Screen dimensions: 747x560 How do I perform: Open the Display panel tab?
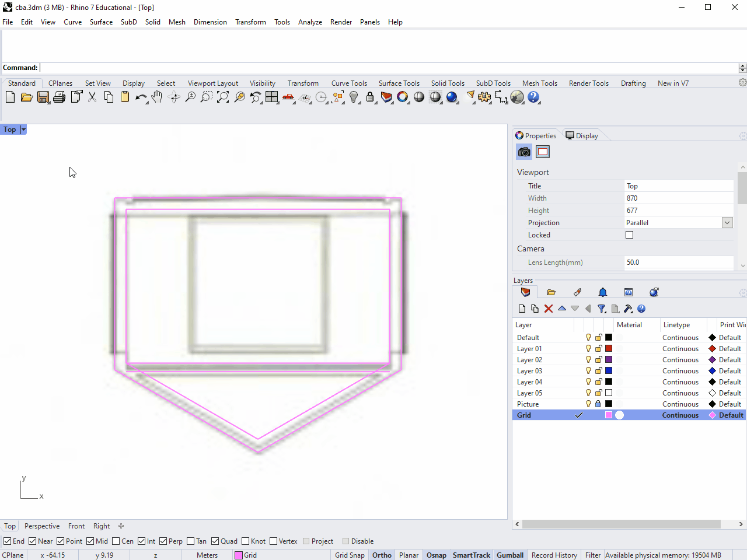582,136
